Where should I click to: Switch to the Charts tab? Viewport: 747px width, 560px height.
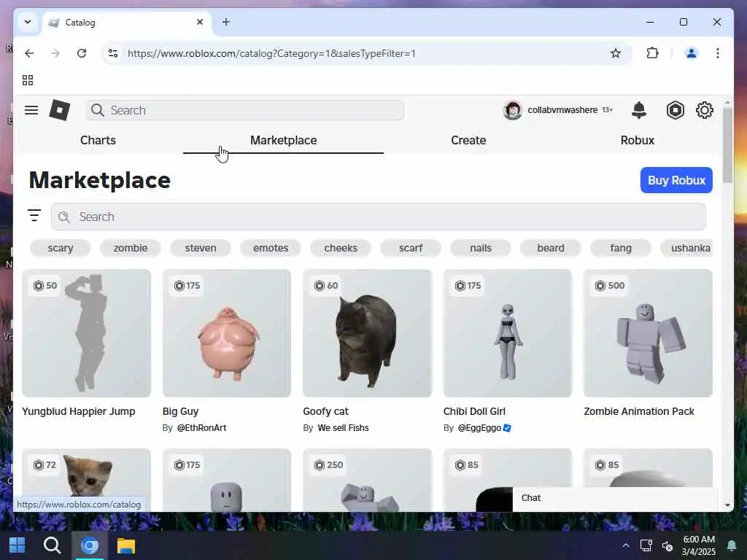98,141
